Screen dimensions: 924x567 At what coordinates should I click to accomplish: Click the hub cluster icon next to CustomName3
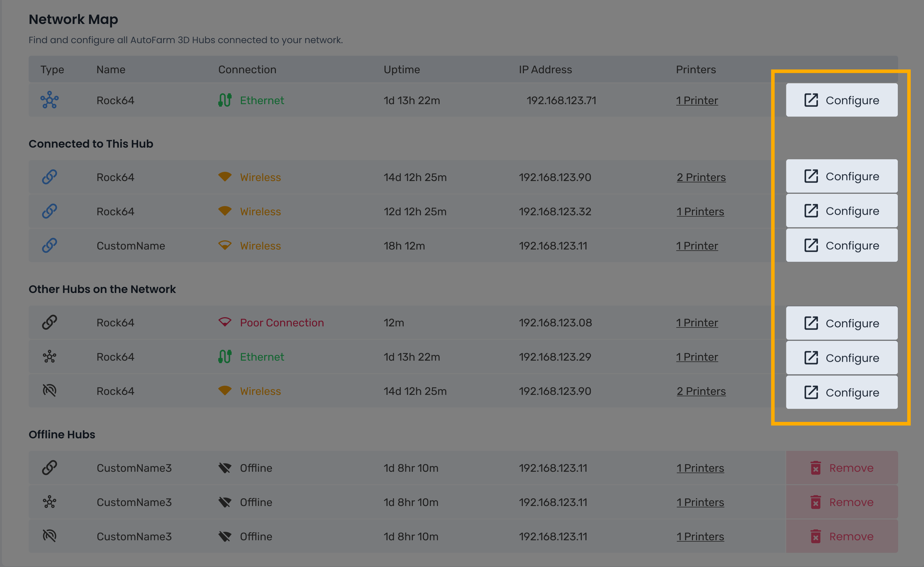tap(50, 502)
